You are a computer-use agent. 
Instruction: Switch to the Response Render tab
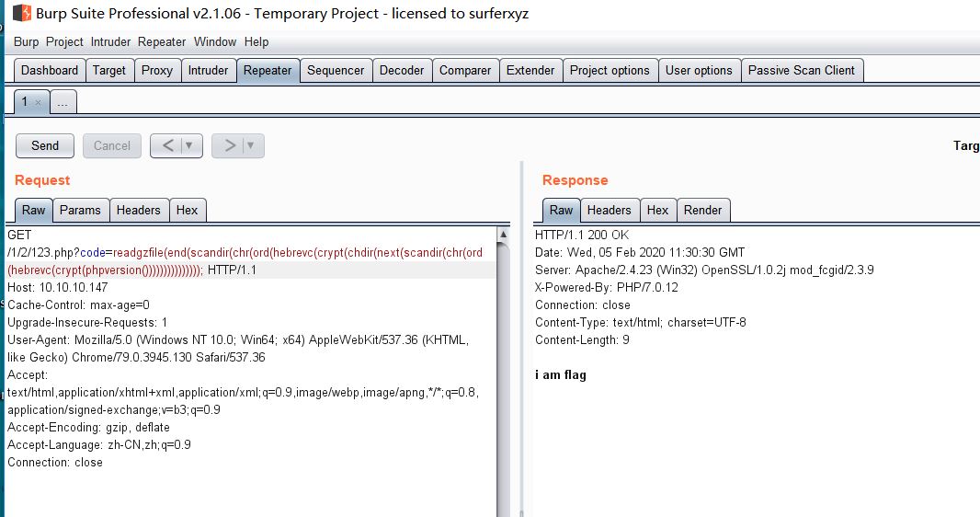coord(702,210)
